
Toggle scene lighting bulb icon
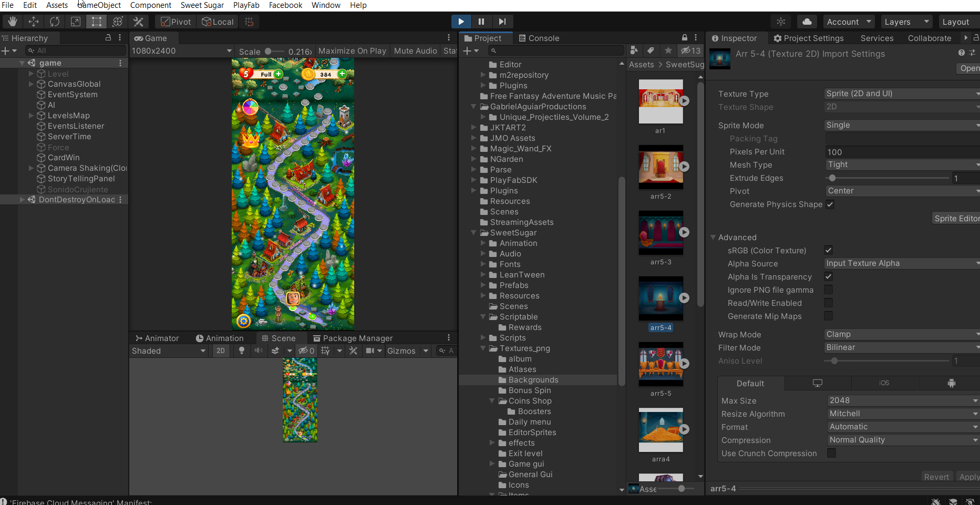click(x=242, y=351)
